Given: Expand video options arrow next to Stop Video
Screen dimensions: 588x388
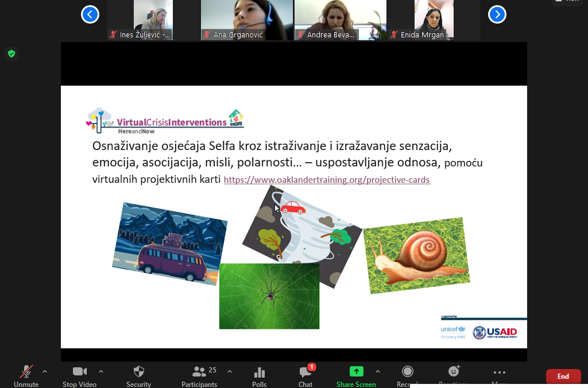Looking at the screenshot, I should (101, 371).
